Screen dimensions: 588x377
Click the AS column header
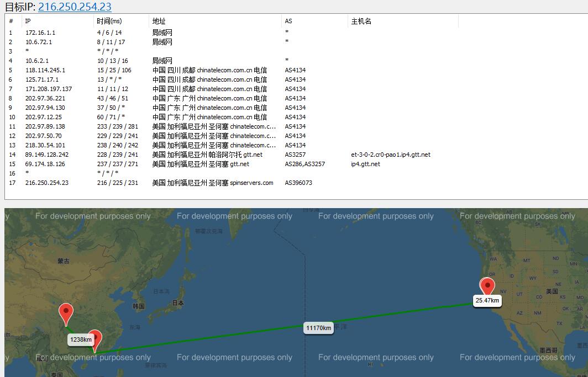click(x=288, y=21)
